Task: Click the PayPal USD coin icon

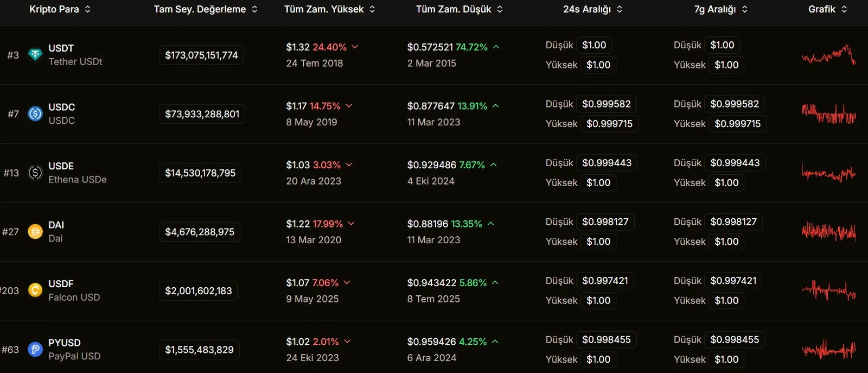Action: pos(35,350)
